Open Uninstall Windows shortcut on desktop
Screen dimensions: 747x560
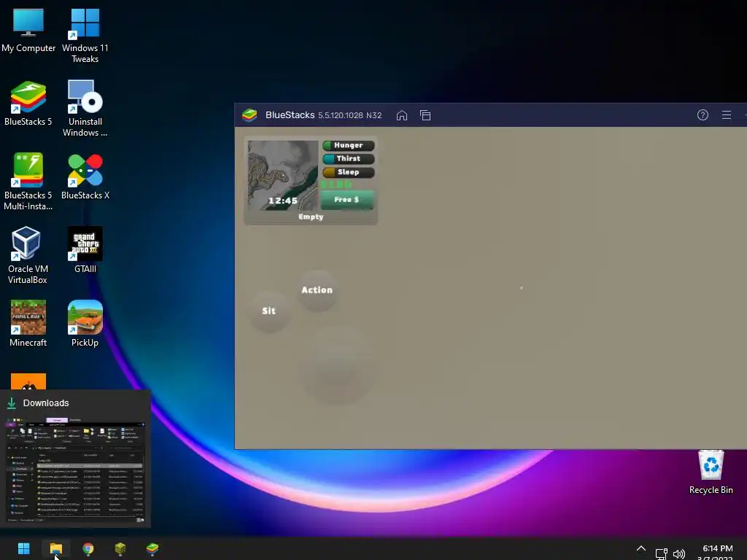(x=85, y=108)
